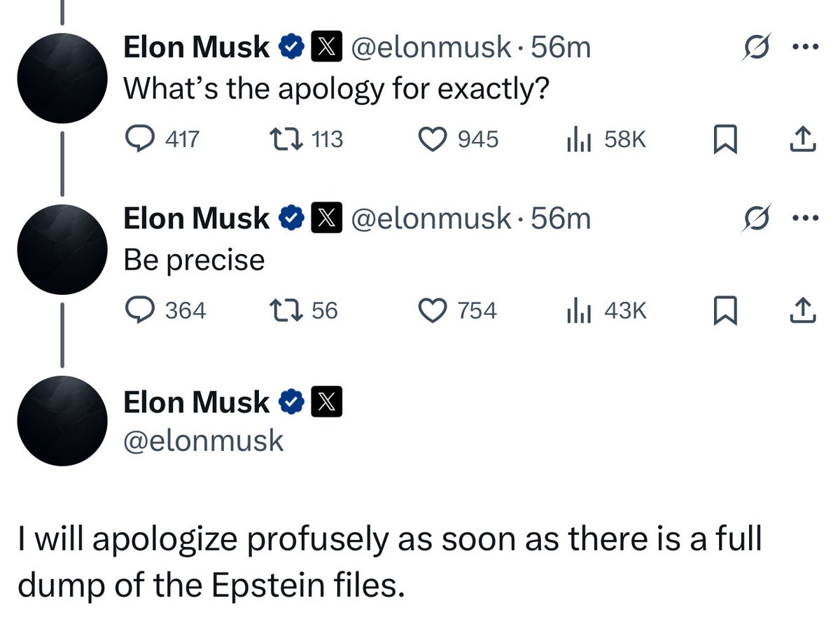Screen dimensions: 840x633
Task: Open the share menu on second tweet
Action: (x=804, y=310)
